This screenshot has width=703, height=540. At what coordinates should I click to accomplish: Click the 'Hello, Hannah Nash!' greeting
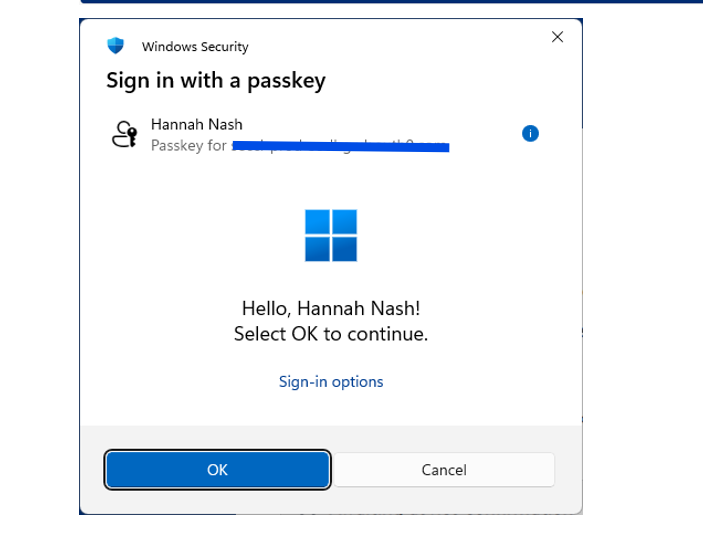pos(331,309)
